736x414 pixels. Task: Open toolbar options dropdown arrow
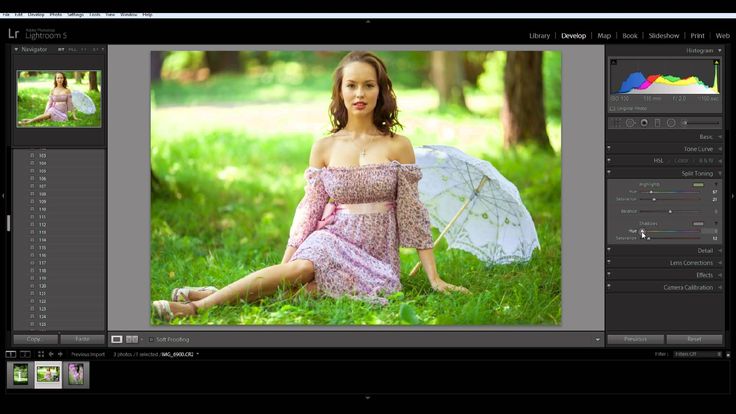click(x=598, y=339)
